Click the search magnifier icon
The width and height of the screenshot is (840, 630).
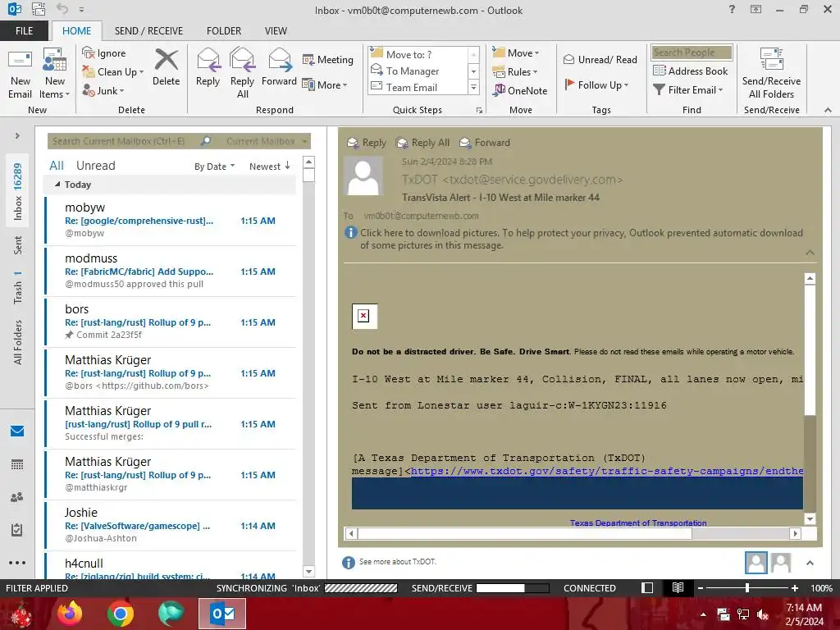pos(206,141)
